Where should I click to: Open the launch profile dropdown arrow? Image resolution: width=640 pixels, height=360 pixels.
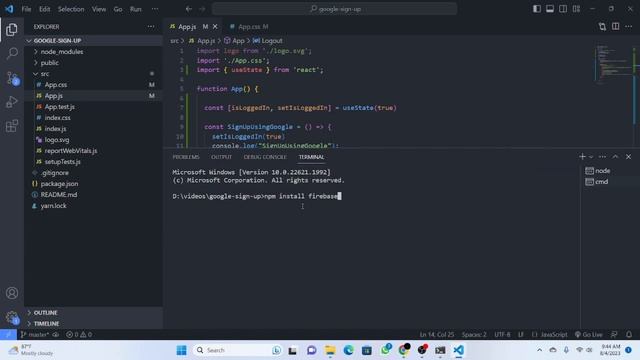coord(591,157)
